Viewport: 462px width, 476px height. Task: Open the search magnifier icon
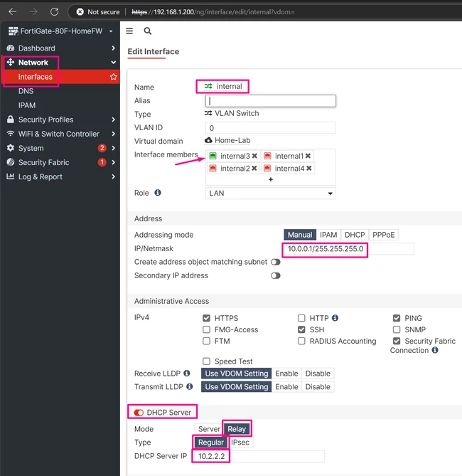[x=148, y=31]
